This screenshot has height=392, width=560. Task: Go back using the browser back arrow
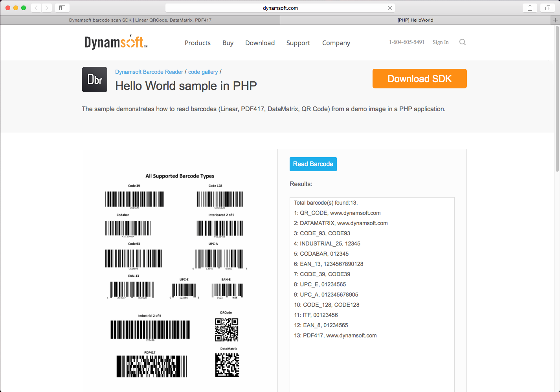pyautogui.click(x=36, y=8)
